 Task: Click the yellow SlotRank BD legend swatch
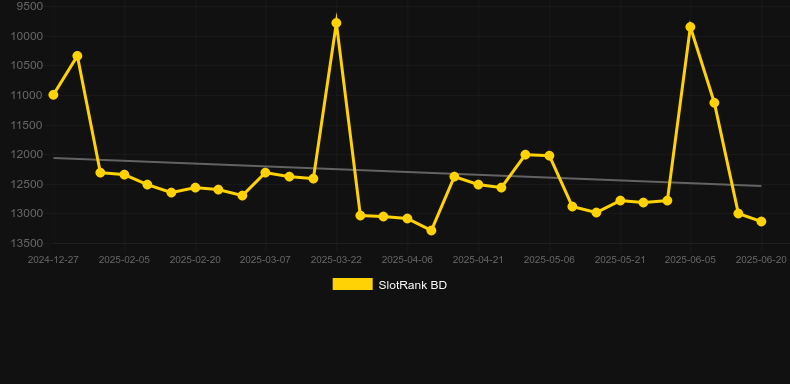click(x=353, y=284)
